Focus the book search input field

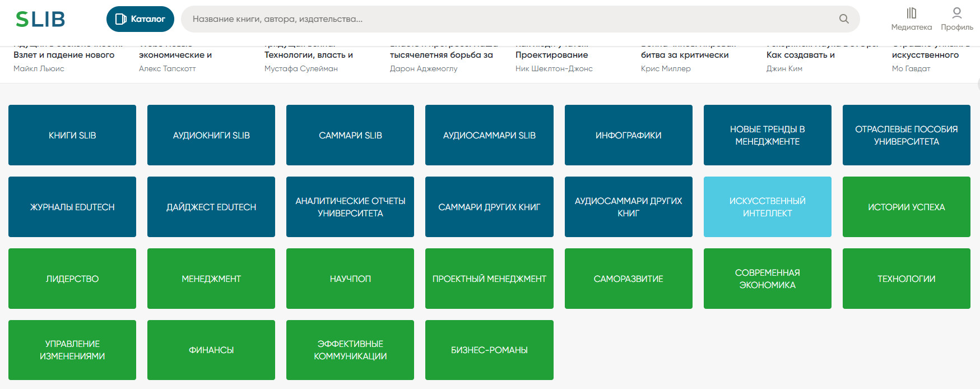pyautogui.click(x=504, y=19)
